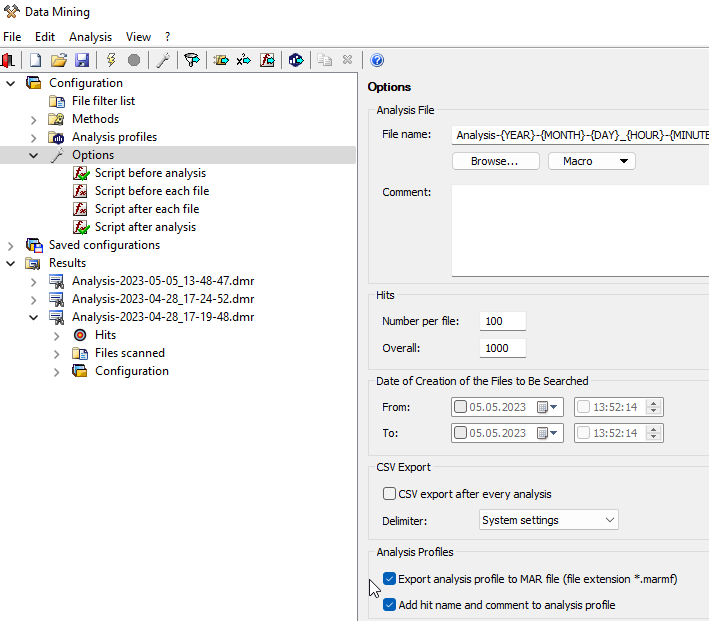This screenshot has width=709, height=621.
Task: Click the File filter list icon
Action: tap(57, 101)
